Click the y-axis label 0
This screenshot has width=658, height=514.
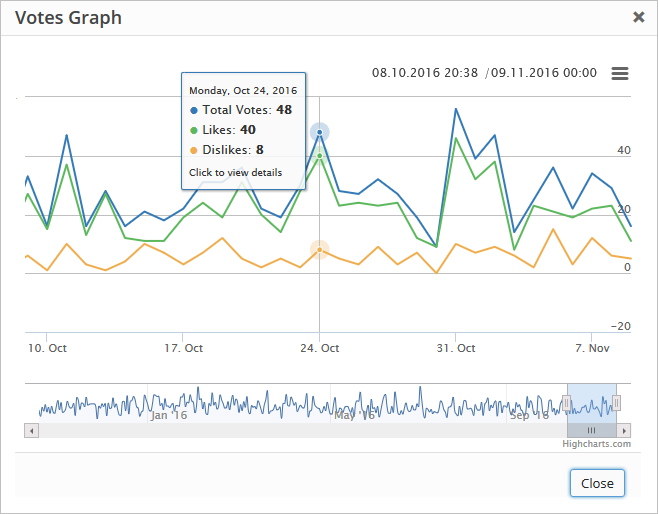[627, 267]
